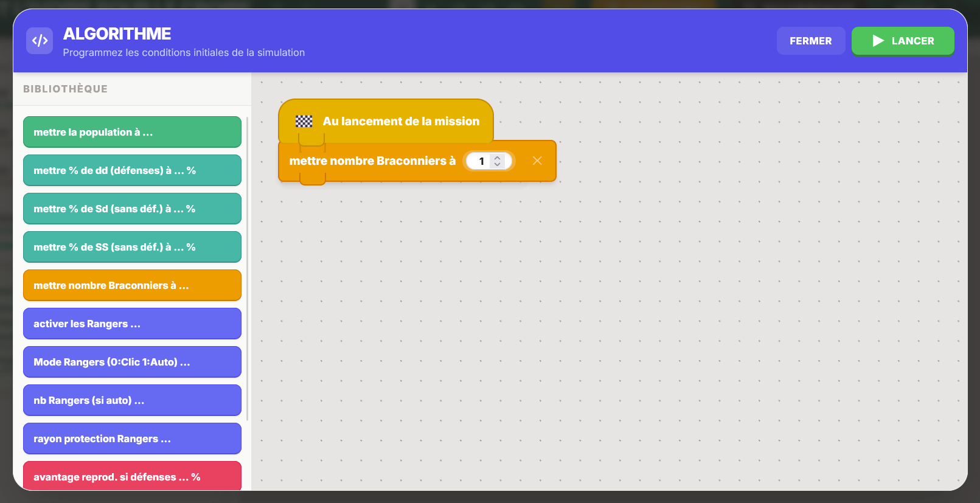Pick the 'Mode Rangers (0:Clic 1:Auto)' block

point(132,362)
